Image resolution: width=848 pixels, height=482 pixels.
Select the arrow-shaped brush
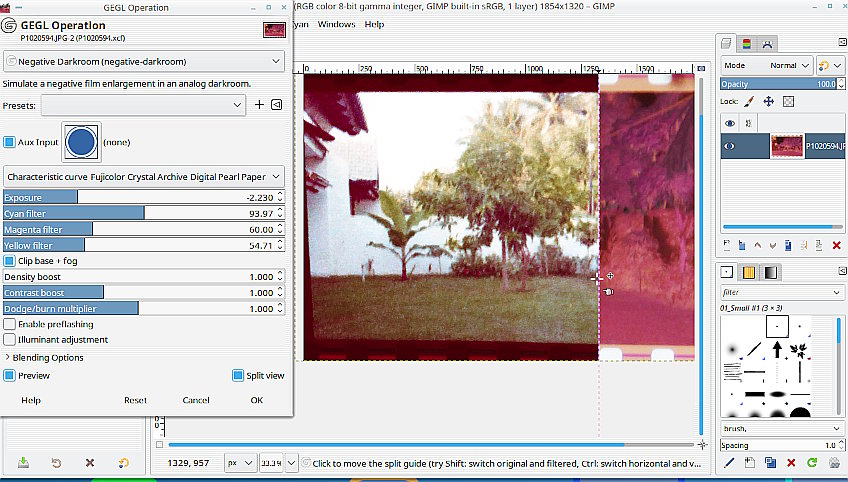pyautogui.click(x=777, y=349)
